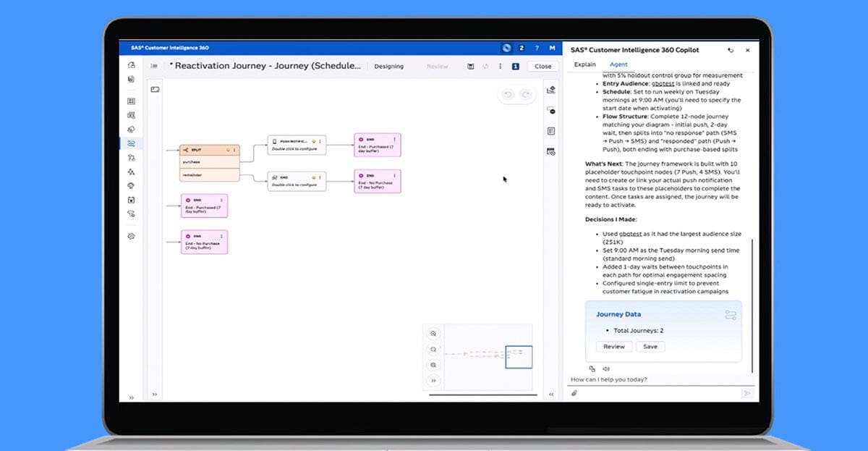
Task: Click the settings gear in left sidebar
Action: coord(131,236)
